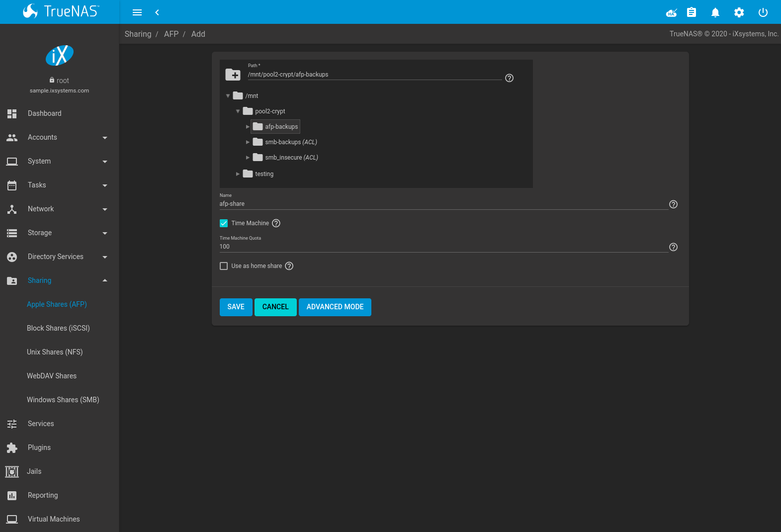
Task: Expand the testing folder node
Action: coord(238,174)
